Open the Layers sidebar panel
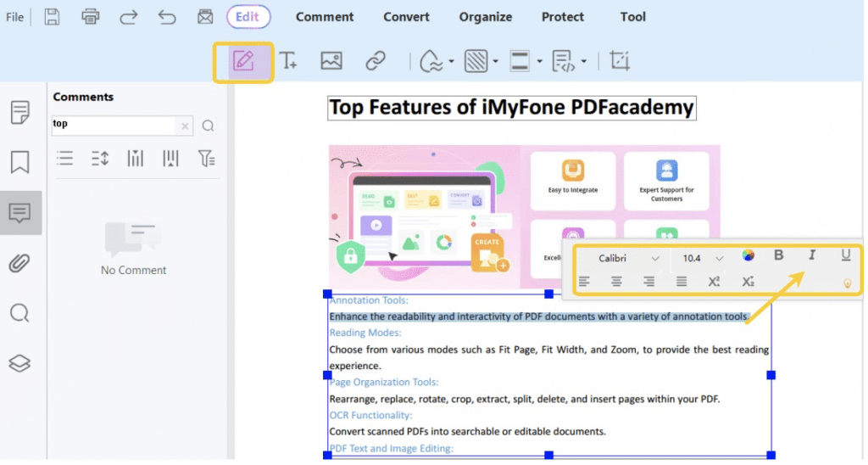 (19, 363)
